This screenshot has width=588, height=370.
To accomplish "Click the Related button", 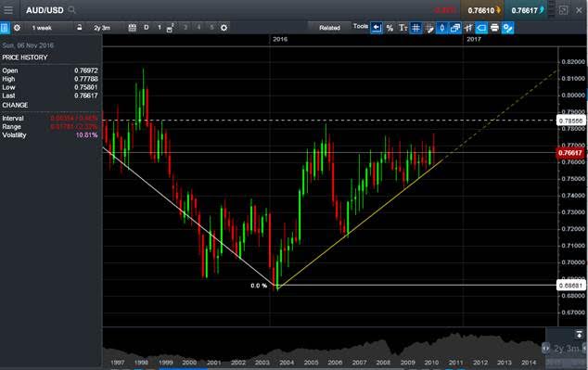I will 329,28.
